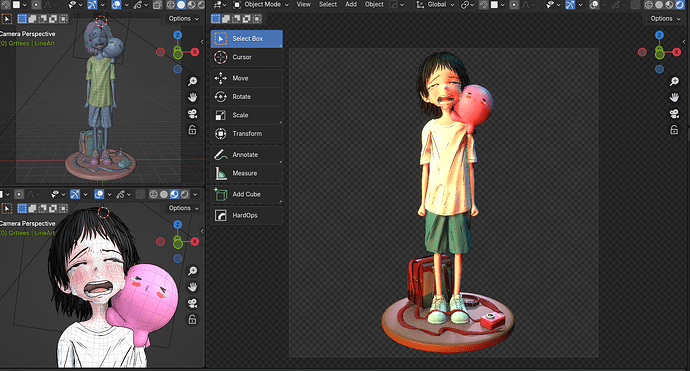Toggle camera view in main viewport
The image size is (690, 371).
pos(674,114)
